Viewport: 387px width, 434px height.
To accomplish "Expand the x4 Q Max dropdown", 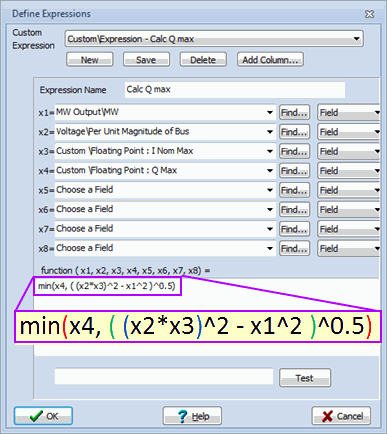I will (270, 171).
